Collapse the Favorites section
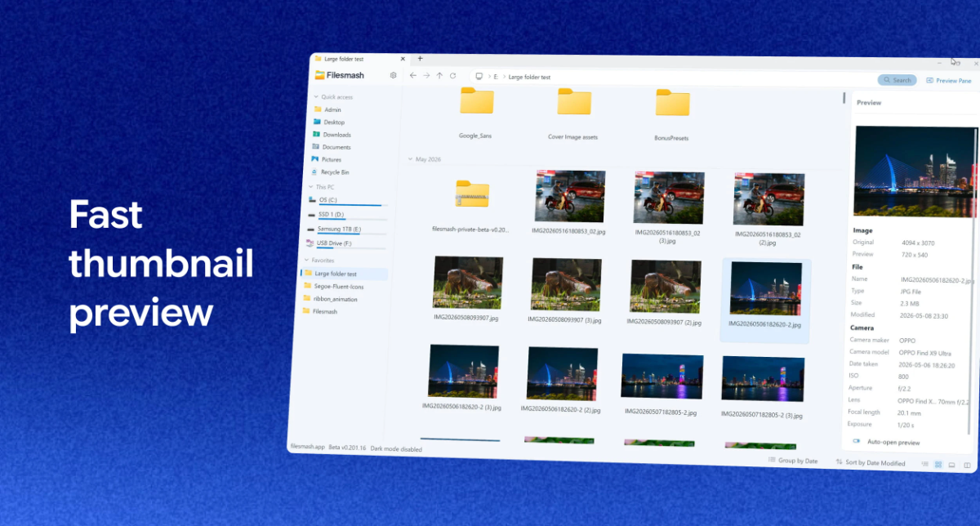The image size is (980, 526). [x=306, y=261]
